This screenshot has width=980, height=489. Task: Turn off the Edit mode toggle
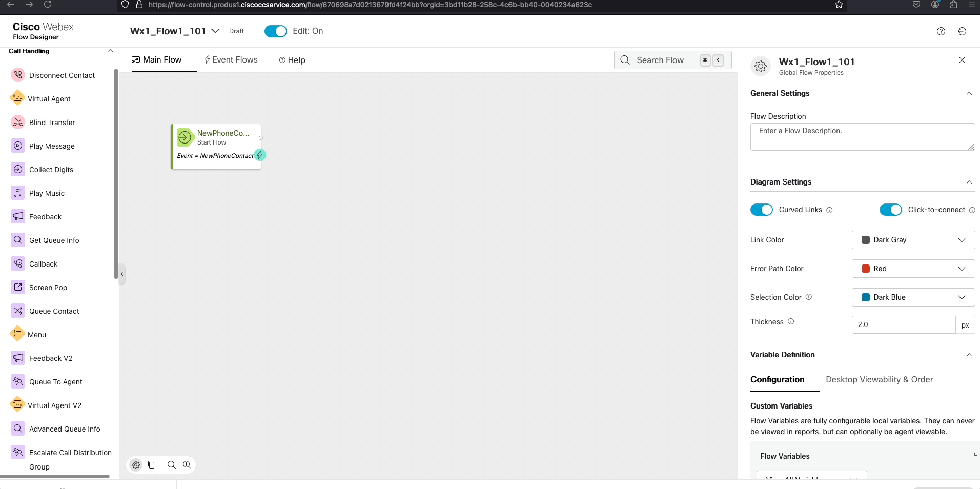click(275, 31)
